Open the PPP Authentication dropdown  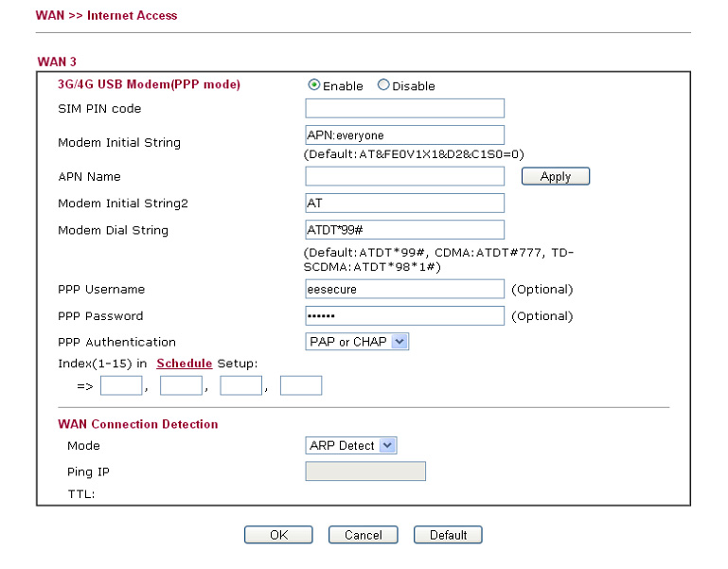coord(357,342)
